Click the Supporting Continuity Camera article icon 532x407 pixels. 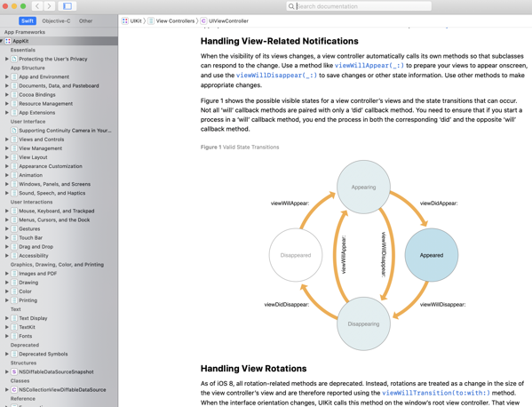pyautogui.click(x=14, y=131)
